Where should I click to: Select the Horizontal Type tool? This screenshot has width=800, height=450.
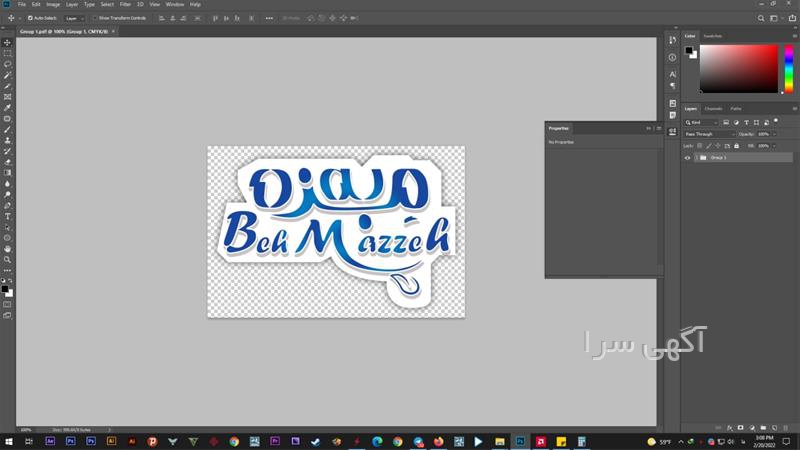coord(7,216)
